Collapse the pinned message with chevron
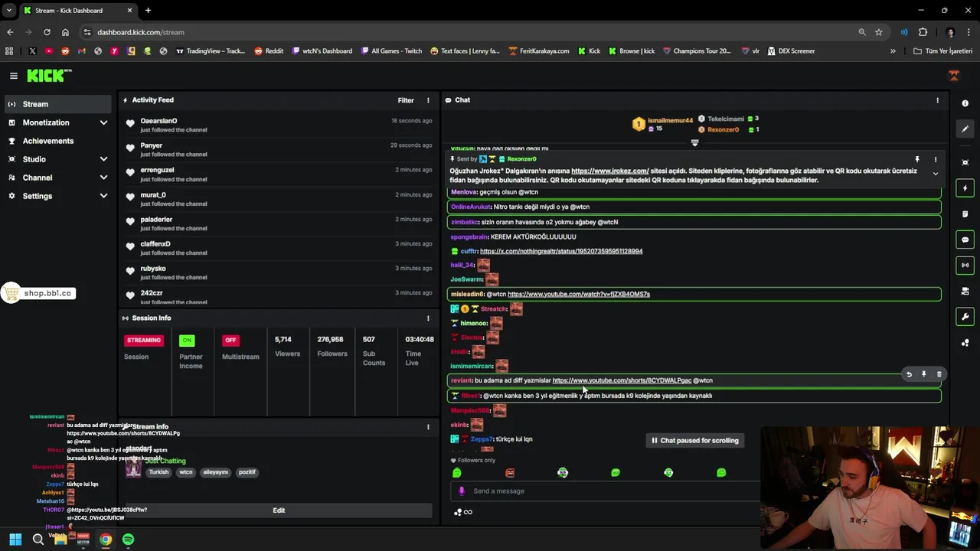The image size is (980, 551). (x=935, y=174)
